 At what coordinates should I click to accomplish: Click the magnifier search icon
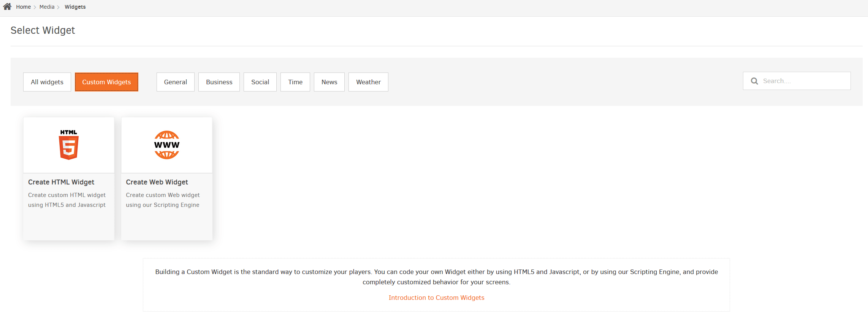[754, 81]
